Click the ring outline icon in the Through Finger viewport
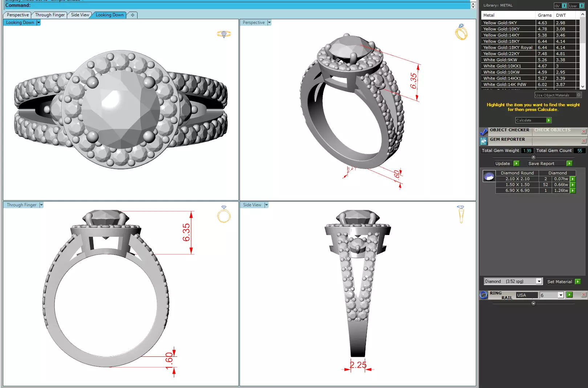The width and height of the screenshot is (588, 388). click(x=224, y=214)
